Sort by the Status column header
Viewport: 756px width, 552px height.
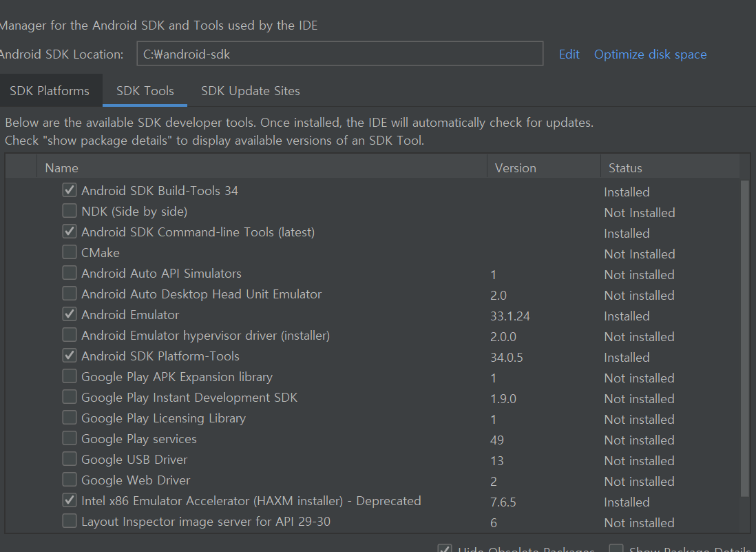point(670,167)
